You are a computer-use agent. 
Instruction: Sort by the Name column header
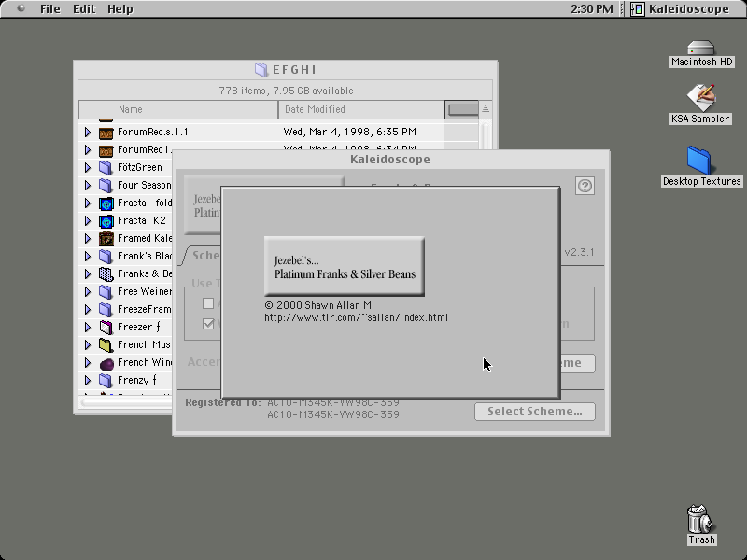point(178,109)
